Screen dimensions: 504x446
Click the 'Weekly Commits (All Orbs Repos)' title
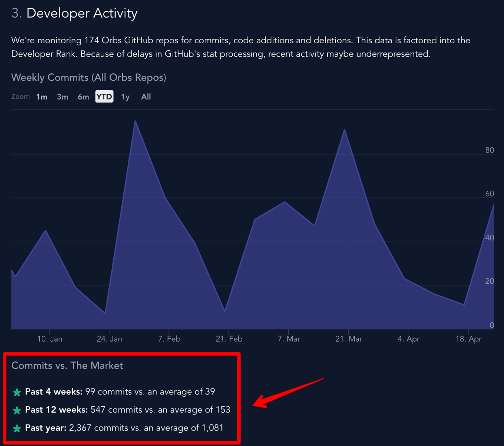point(89,77)
